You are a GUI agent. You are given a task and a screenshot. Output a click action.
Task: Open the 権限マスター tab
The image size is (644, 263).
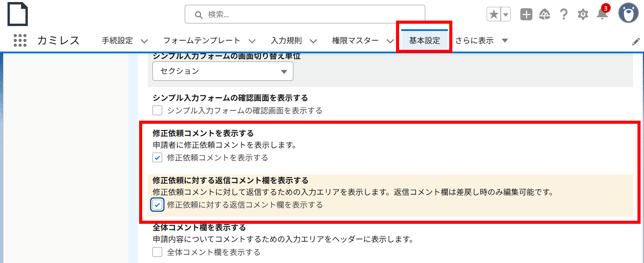tap(355, 41)
